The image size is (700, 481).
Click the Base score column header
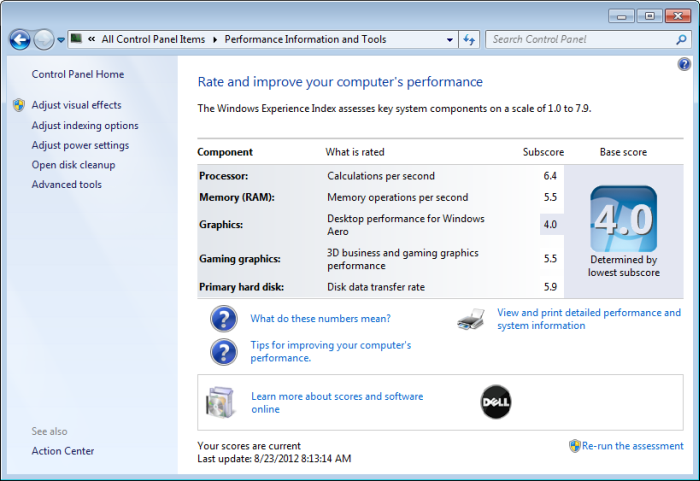(x=623, y=152)
